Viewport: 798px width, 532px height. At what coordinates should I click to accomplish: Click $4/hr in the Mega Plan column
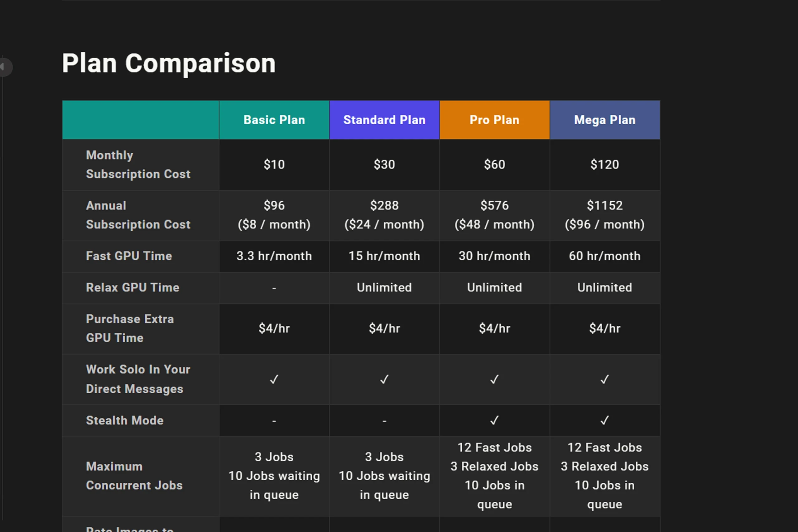pyautogui.click(x=605, y=329)
